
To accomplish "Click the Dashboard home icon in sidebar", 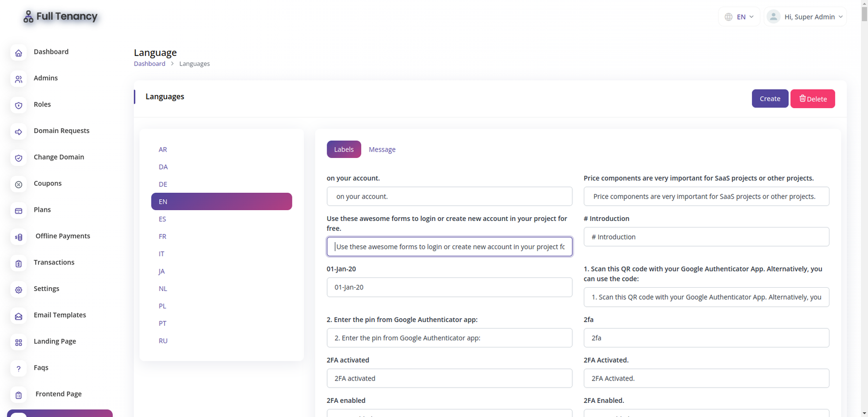I will (18, 53).
